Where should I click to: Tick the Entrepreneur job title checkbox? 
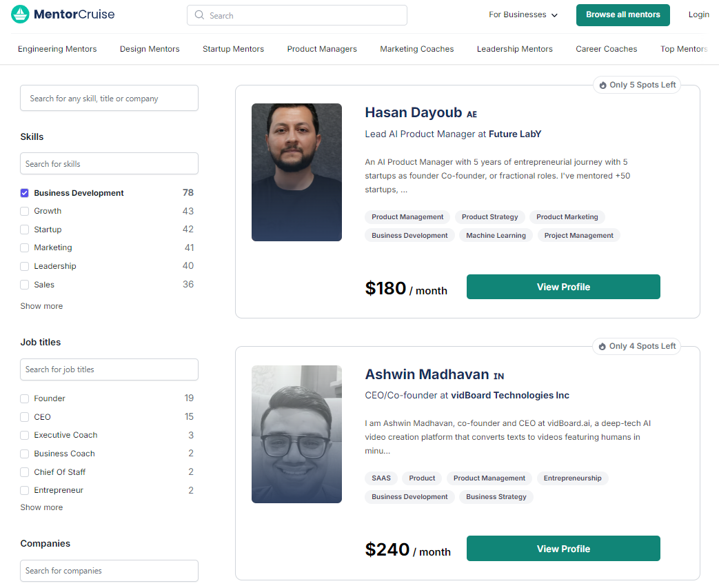[x=24, y=490]
